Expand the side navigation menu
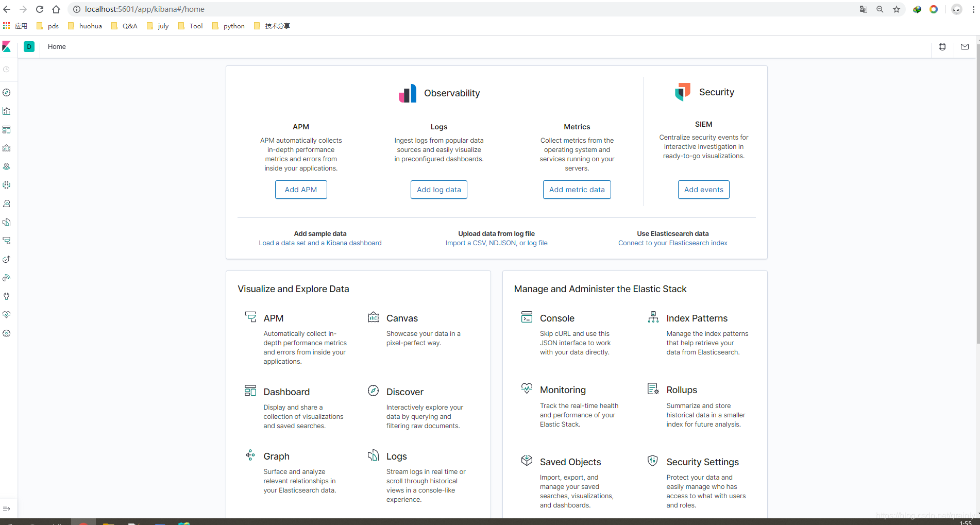This screenshot has height=525, width=980. [7, 509]
